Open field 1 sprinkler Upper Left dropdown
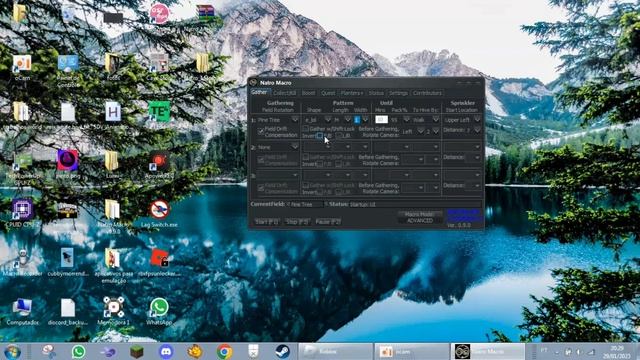Screen dimensions: 640x360 pyautogui.click(x=462, y=120)
